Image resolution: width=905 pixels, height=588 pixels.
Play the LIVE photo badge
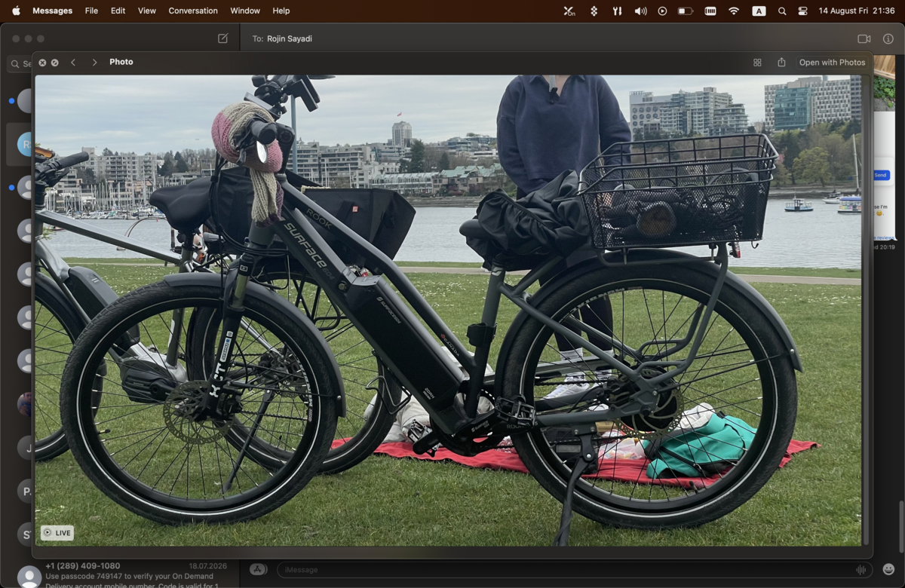click(x=57, y=532)
